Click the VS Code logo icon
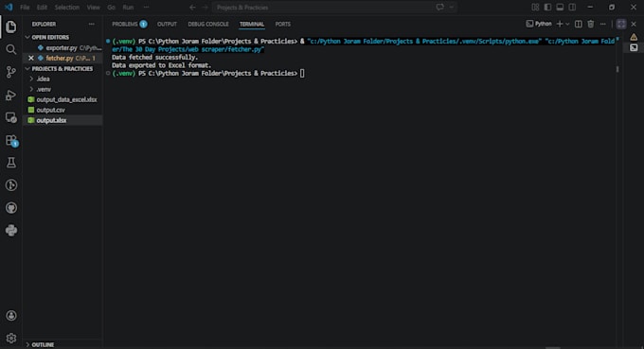The height and width of the screenshot is (349, 644). [x=9, y=7]
